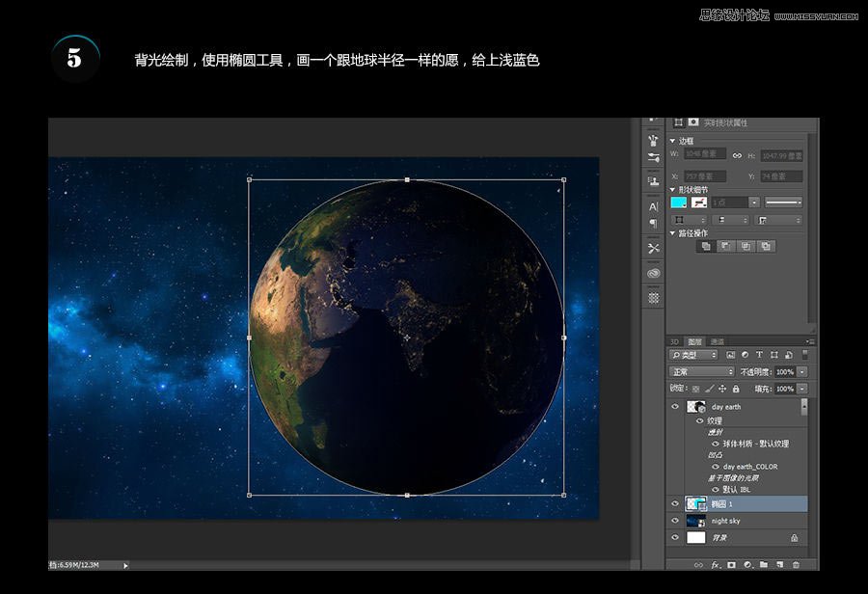Open the 正常 blend mode dropdown
The image size is (868, 594).
pyautogui.click(x=701, y=371)
